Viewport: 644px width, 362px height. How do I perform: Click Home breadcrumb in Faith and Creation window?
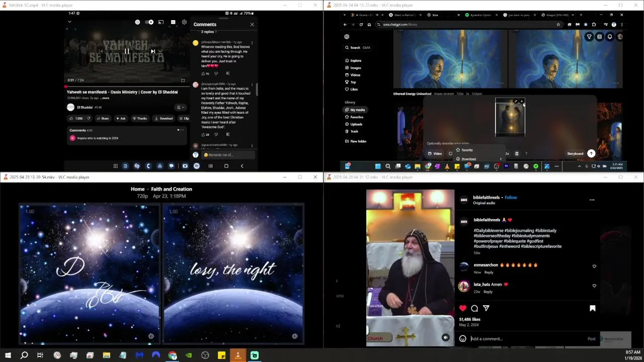[137, 189]
